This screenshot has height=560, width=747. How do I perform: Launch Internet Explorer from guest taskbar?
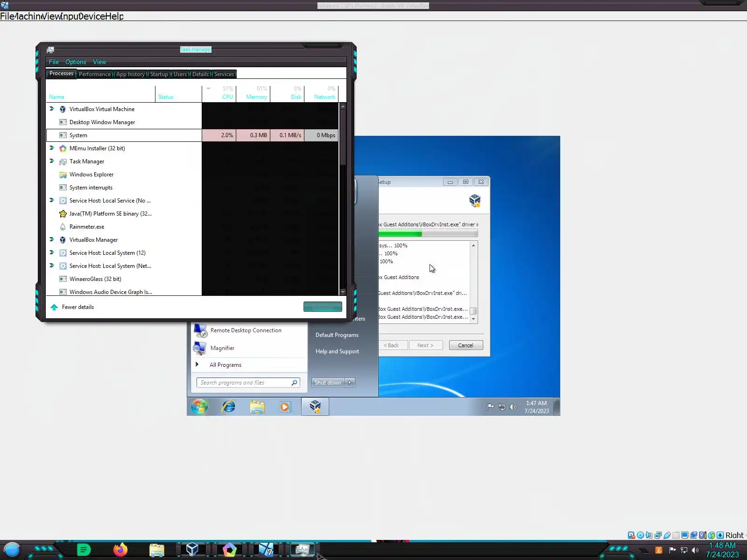(229, 406)
